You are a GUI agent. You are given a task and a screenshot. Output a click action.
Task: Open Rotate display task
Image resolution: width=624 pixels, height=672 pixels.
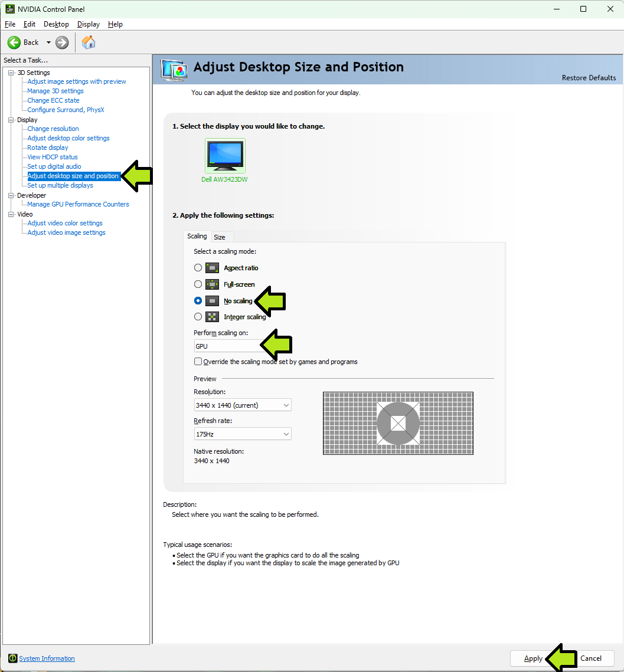point(48,147)
